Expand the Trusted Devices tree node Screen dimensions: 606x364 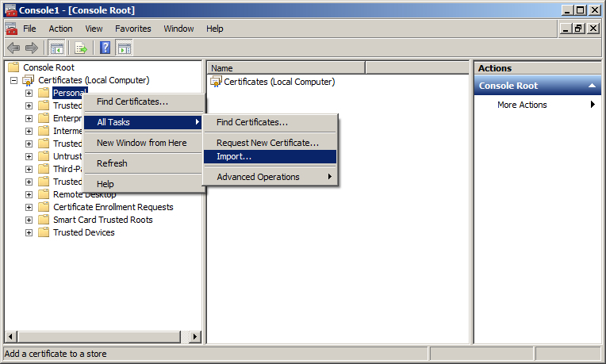tap(29, 232)
